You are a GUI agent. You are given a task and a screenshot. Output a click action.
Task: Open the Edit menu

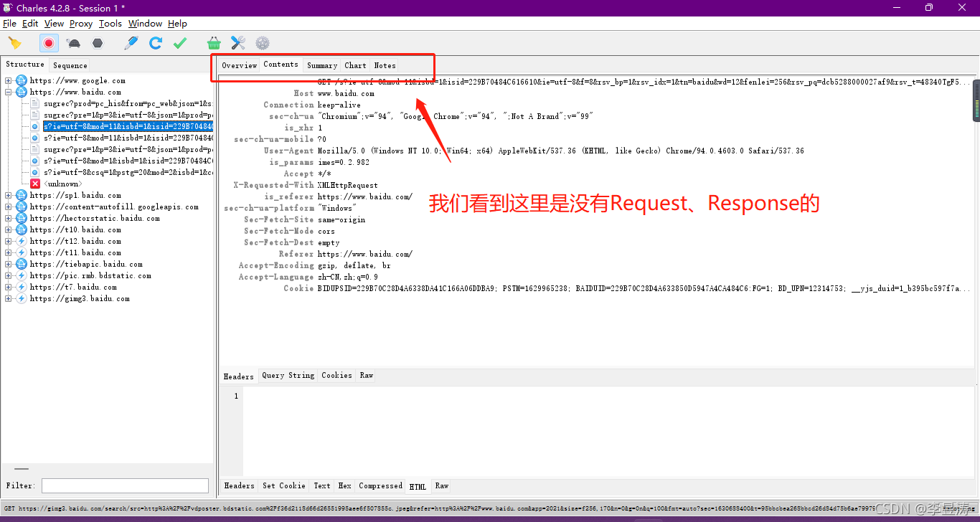pos(30,24)
